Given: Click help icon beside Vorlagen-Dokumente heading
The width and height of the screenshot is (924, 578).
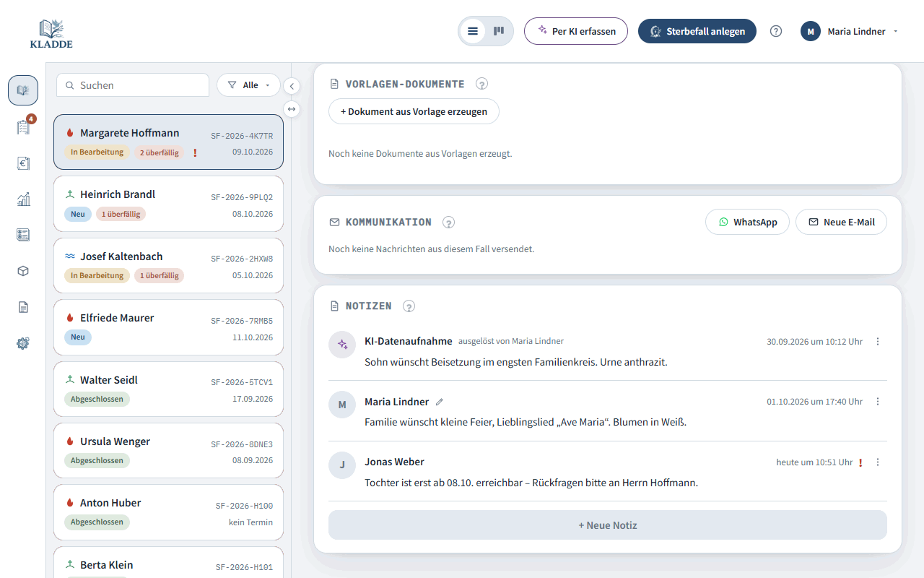Looking at the screenshot, I should click(x=481, y=84).
